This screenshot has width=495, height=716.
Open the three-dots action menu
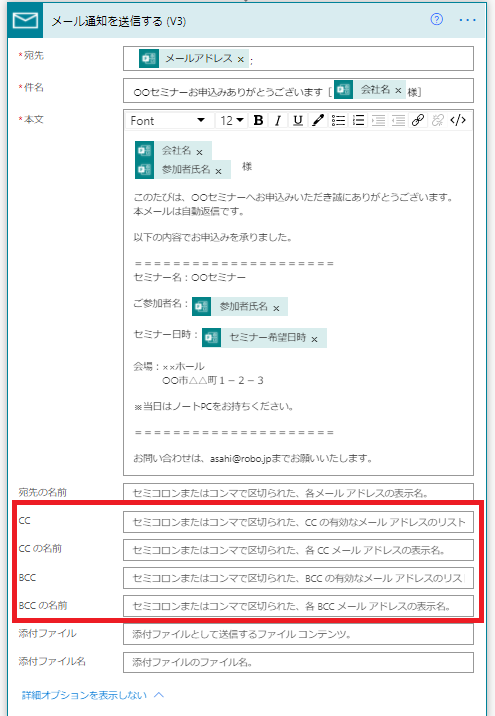[467, 20]
